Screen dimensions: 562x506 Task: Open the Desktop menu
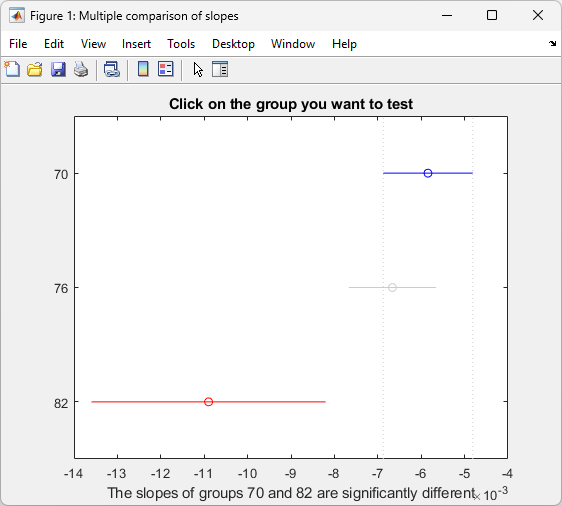pos(233,44)
